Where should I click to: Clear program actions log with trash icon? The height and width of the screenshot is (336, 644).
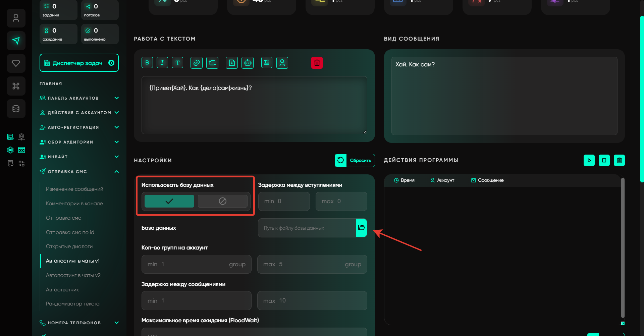(x=619, y=160)
